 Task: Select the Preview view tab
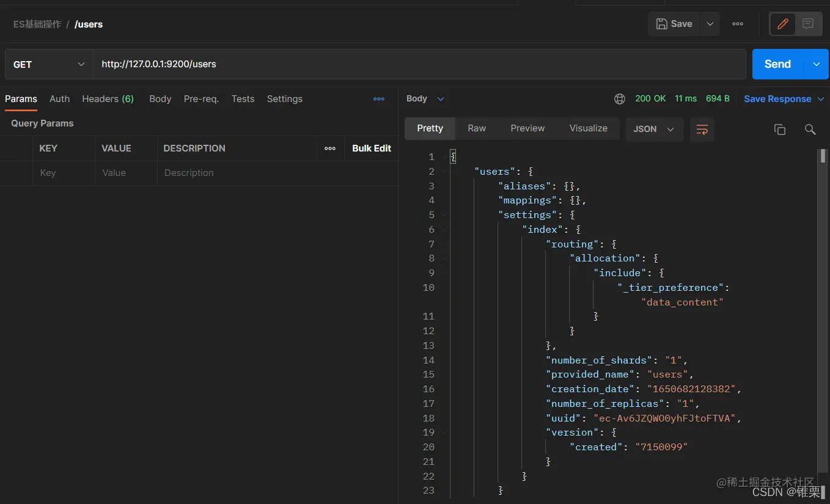527,128
